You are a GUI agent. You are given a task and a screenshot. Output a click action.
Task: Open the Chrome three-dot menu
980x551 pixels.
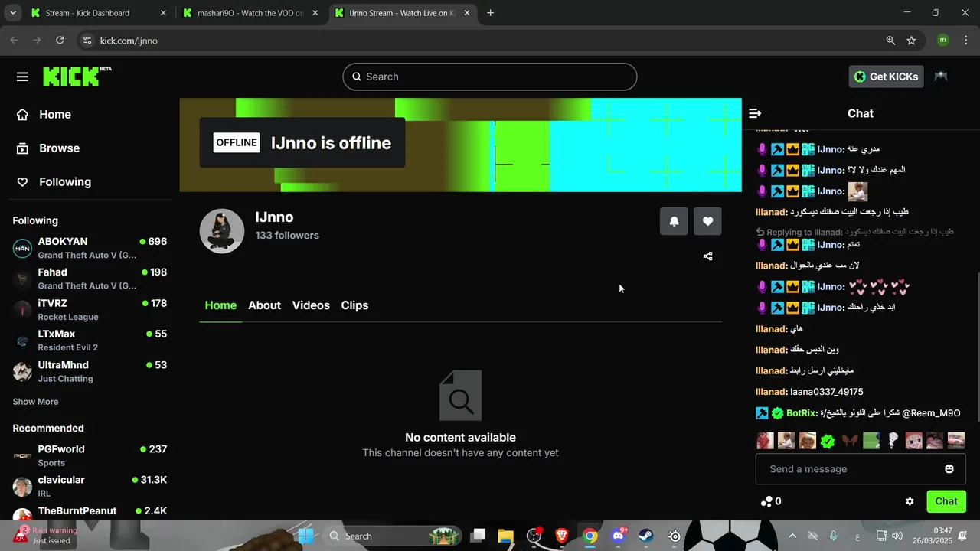click(x=965, y=41)
